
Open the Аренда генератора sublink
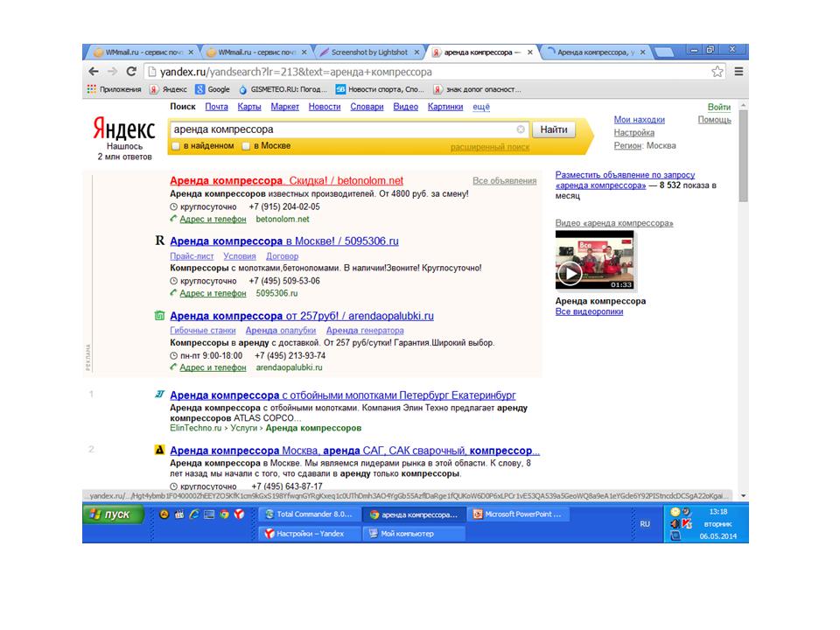click(365, 331)
